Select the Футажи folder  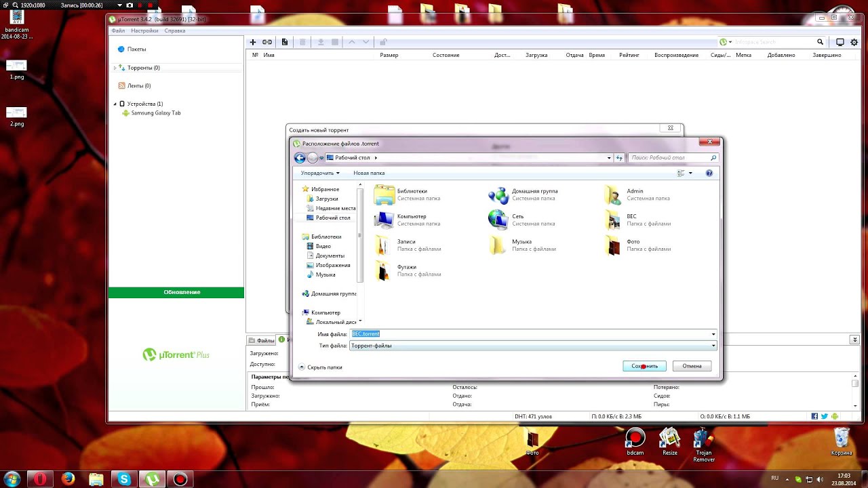pyautogui.click(x=408, y=270)
